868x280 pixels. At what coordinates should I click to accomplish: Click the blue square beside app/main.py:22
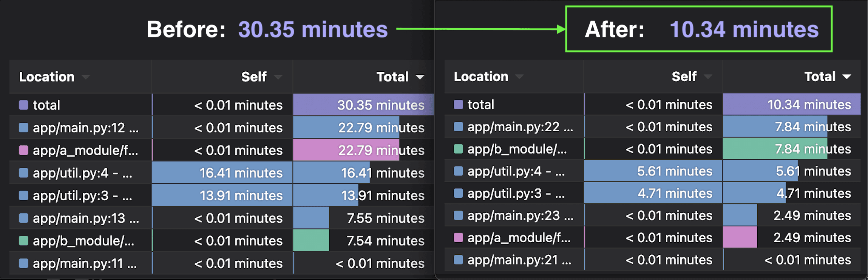(458, 127)
